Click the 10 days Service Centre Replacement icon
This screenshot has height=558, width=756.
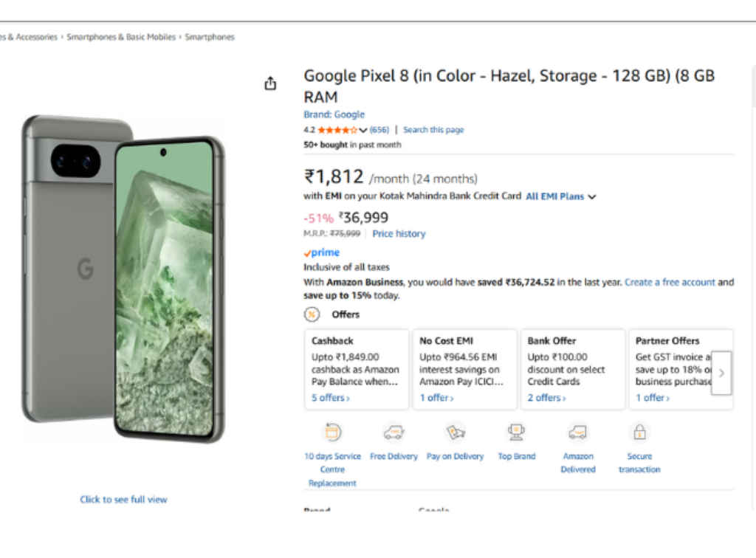tap(332, 432)
